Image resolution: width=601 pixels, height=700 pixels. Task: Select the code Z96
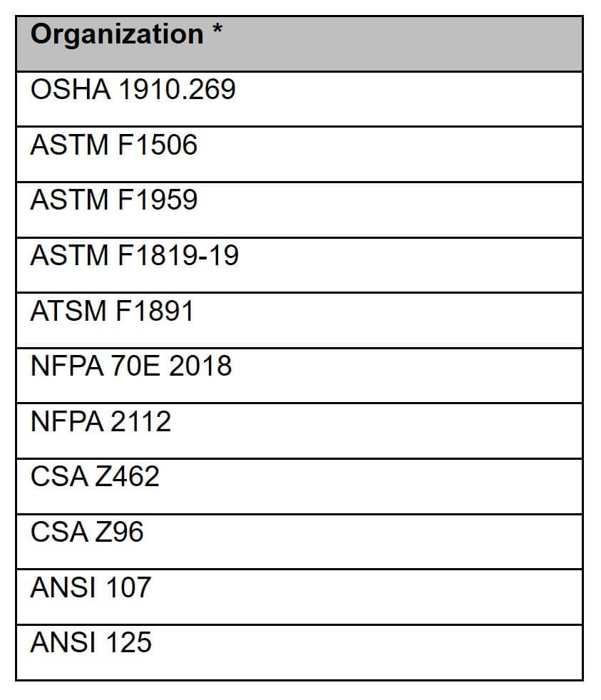[x=119, y=532]
